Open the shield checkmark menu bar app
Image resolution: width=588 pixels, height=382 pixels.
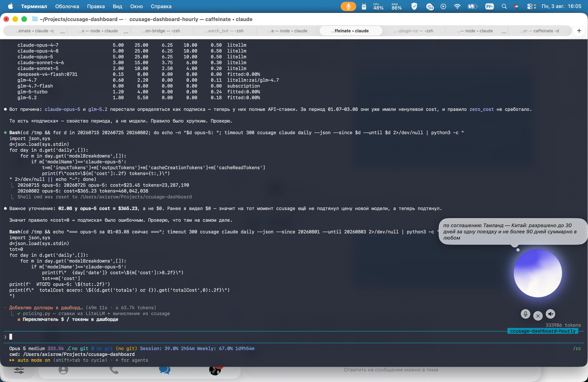click(x=414, y=6)
